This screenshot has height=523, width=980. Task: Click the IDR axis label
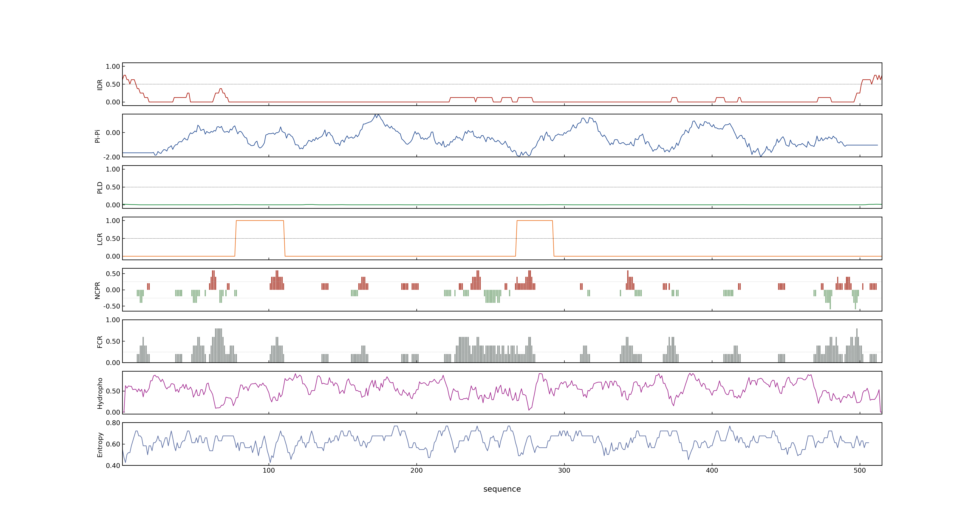pos(100,85)
